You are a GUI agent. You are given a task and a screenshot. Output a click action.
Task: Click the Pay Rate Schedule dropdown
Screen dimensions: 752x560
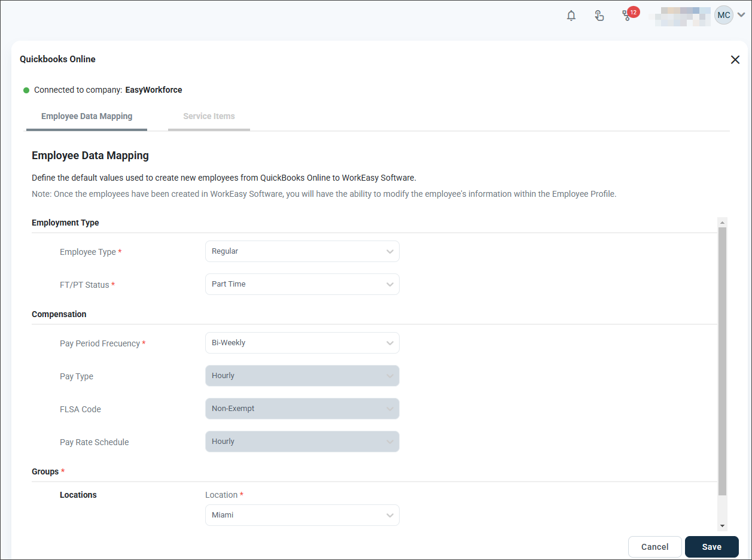coord(302,442)
